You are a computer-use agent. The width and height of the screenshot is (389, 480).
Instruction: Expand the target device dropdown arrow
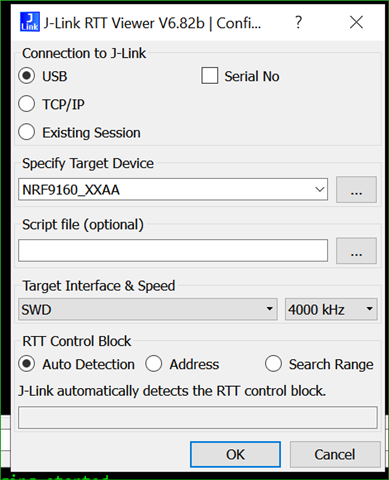[x=319, y=189]
